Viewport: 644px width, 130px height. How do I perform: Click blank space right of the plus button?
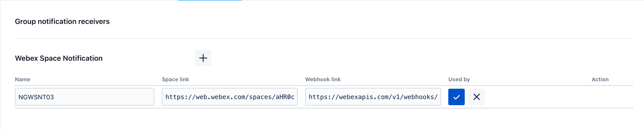400,58
